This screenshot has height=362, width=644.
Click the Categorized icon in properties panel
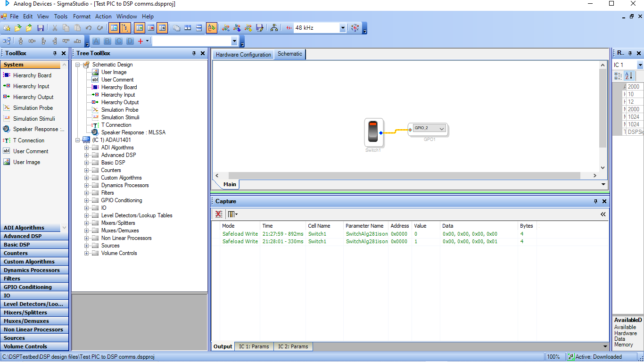click(x=618, y=75)
